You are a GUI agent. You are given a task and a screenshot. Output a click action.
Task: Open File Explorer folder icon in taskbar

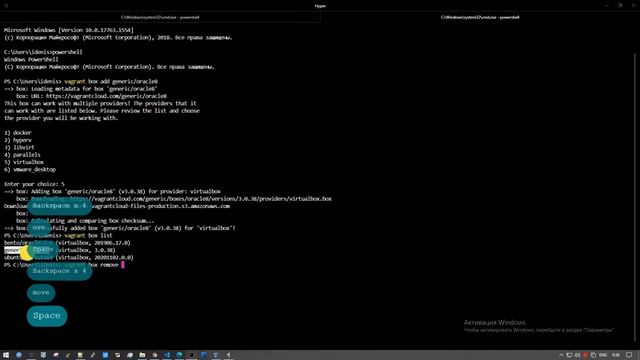142,355
